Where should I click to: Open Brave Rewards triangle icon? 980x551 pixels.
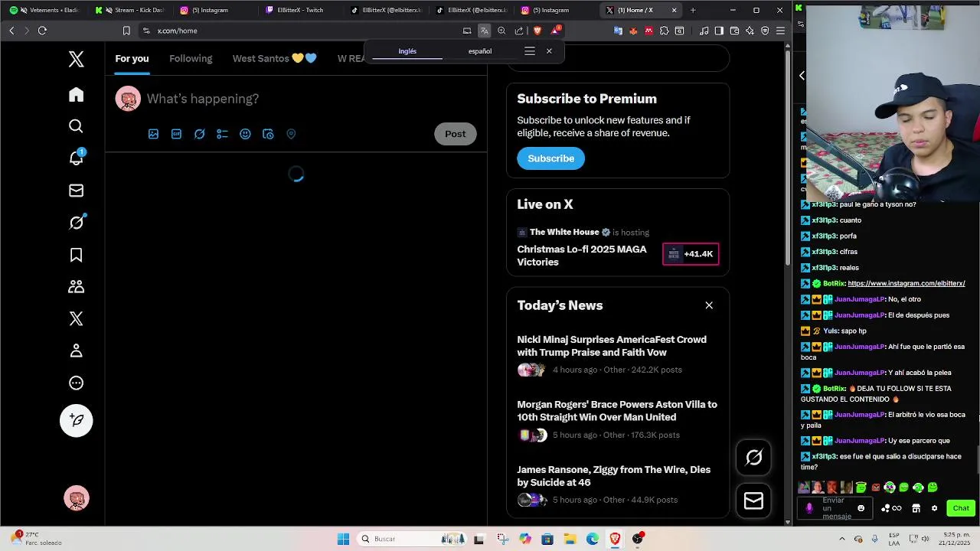[556, 31]
